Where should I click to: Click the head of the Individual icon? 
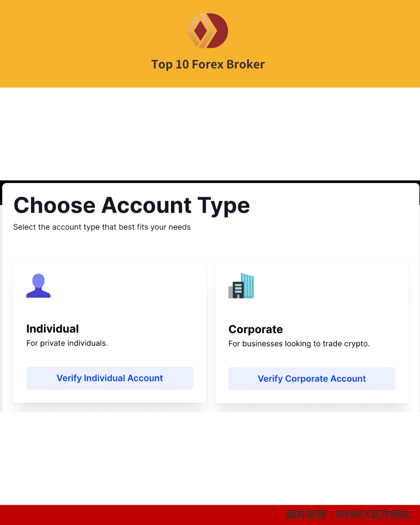pos(38,280)
